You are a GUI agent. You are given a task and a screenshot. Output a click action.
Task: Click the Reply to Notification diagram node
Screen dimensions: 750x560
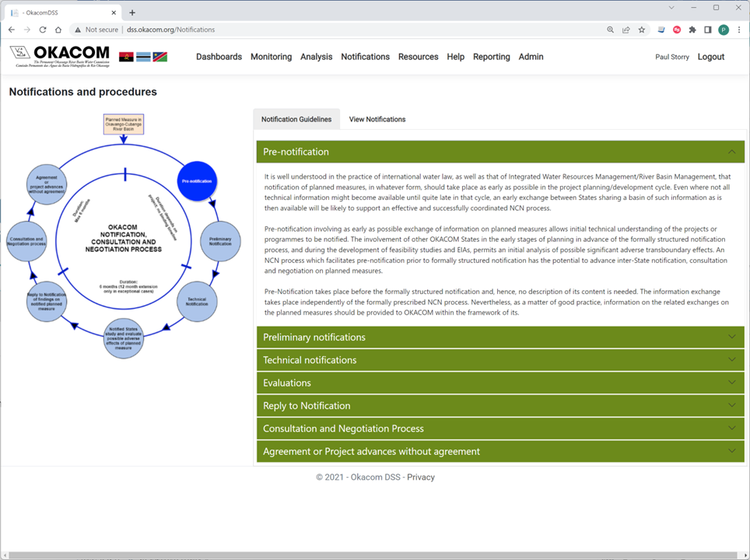coord(47,302)
